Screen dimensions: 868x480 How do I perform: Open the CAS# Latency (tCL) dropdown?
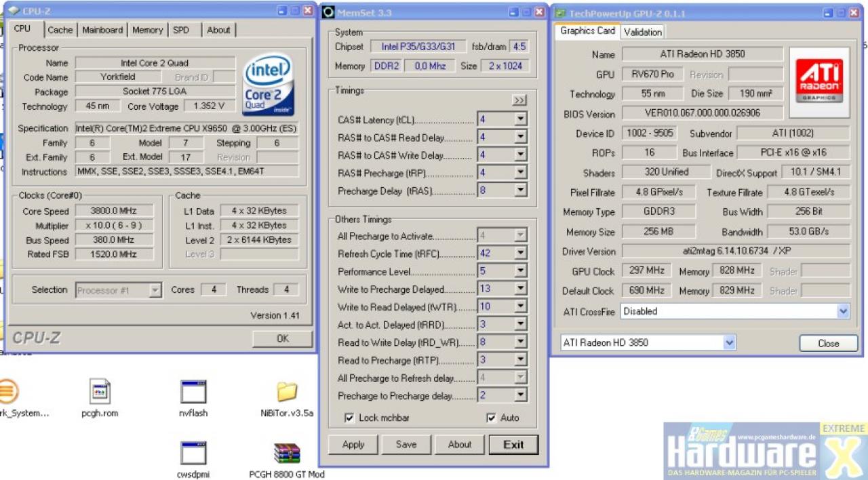pos(521,119)
